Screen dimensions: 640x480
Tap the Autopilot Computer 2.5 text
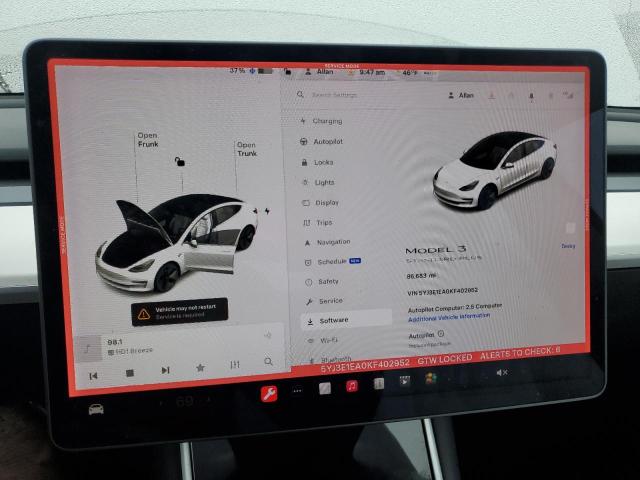click(455, 307)
